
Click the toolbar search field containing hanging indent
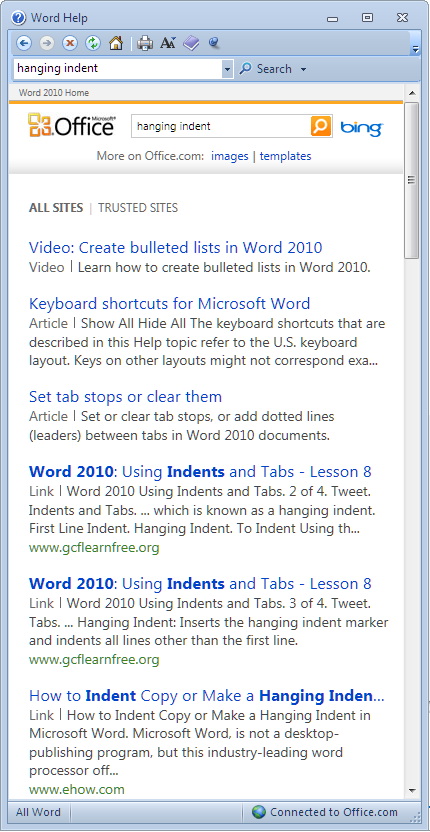(x=117, y=68)
